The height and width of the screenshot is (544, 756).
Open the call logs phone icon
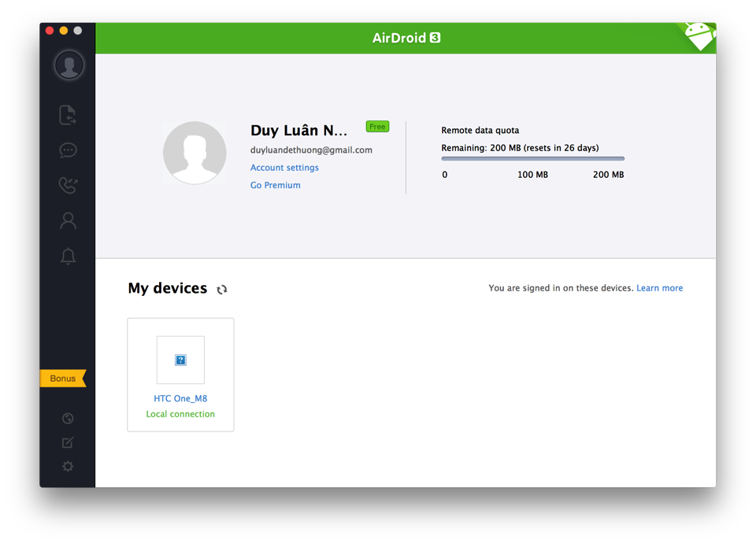click(x=68, y=185)
